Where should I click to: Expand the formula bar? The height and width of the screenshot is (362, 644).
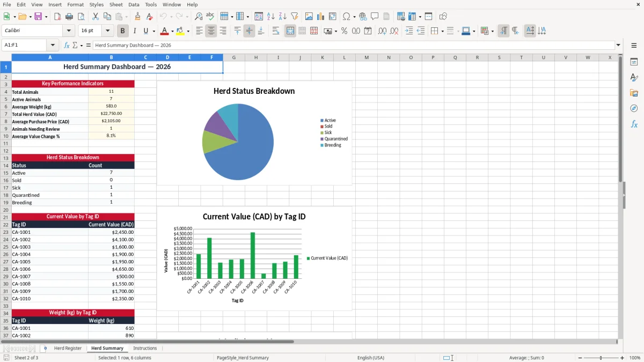click(618, 46)
